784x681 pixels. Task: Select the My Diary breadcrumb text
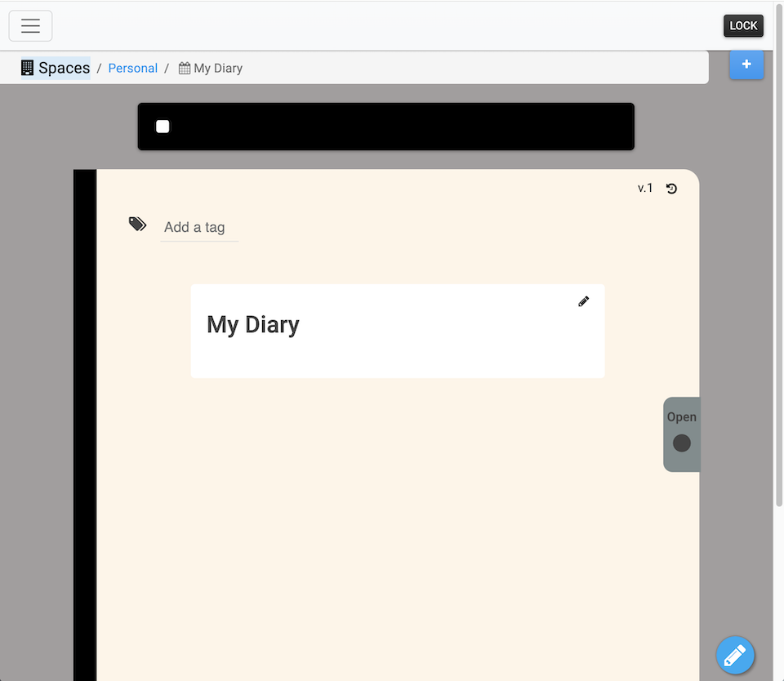coord(218,69)
